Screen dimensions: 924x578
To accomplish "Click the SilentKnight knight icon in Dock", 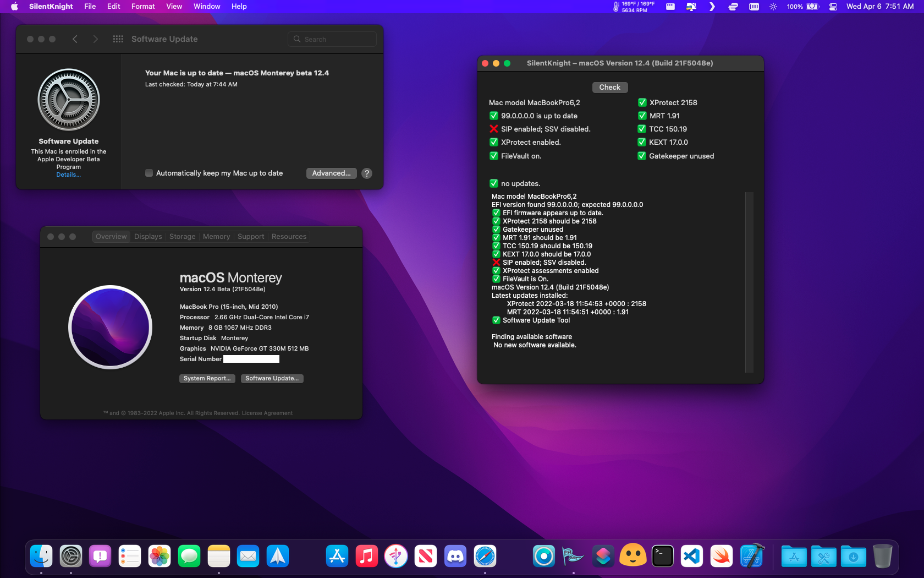I will [574, 556].
